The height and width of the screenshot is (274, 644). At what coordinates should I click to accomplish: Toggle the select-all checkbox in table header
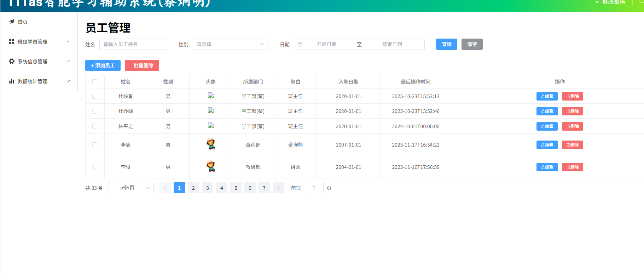[x=95, y=82]
